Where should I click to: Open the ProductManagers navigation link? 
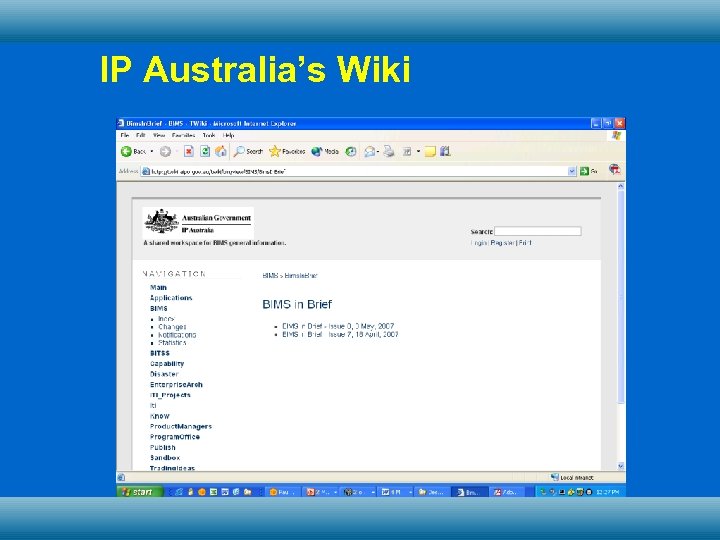coord(181,427)
